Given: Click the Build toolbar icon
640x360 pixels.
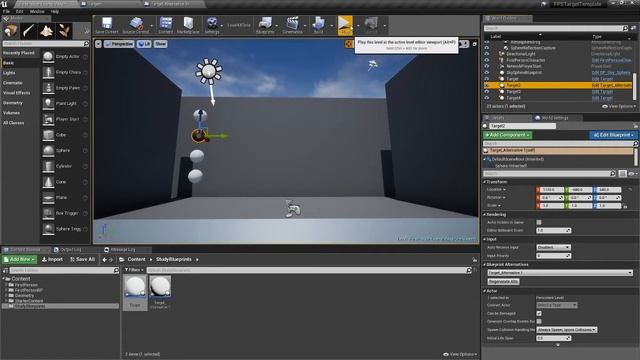Looking at the screenshot, I should pyautogui.click(x=318, y=25).
